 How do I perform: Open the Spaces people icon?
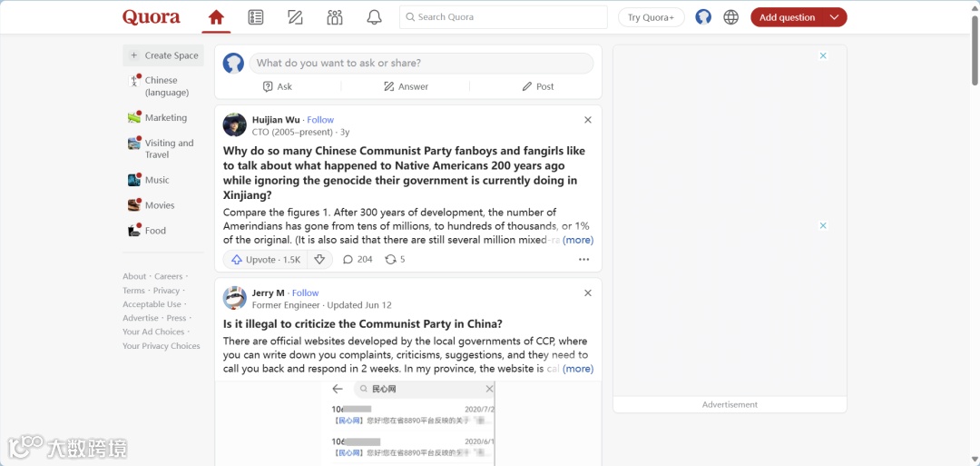click(335, 17)
